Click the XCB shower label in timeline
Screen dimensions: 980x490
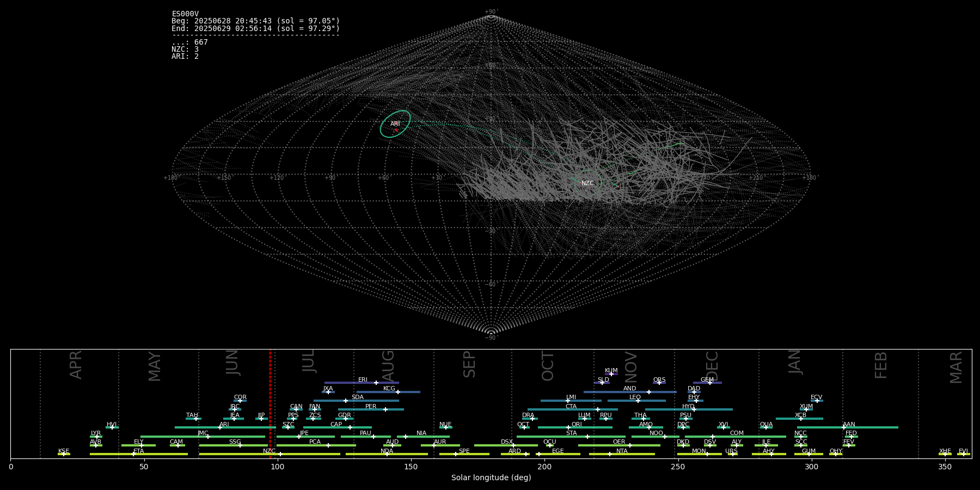[800, 415]
